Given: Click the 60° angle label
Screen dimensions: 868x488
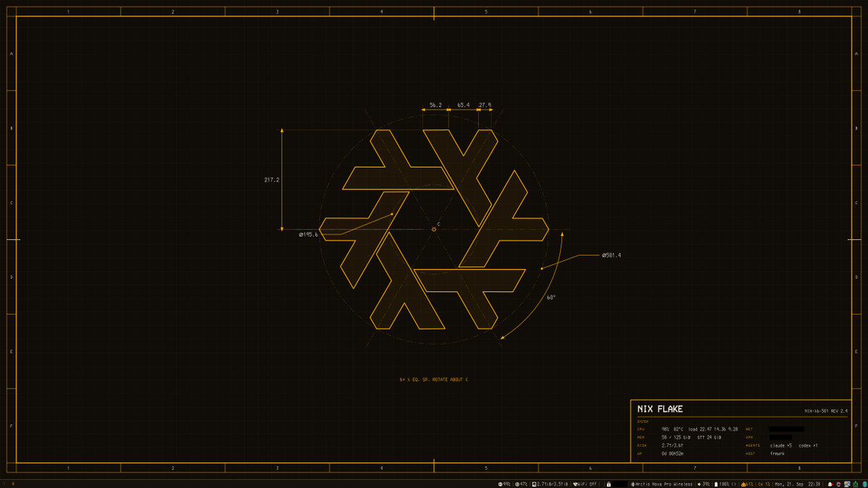Looking at the screenshot, I should pos(551,298).
